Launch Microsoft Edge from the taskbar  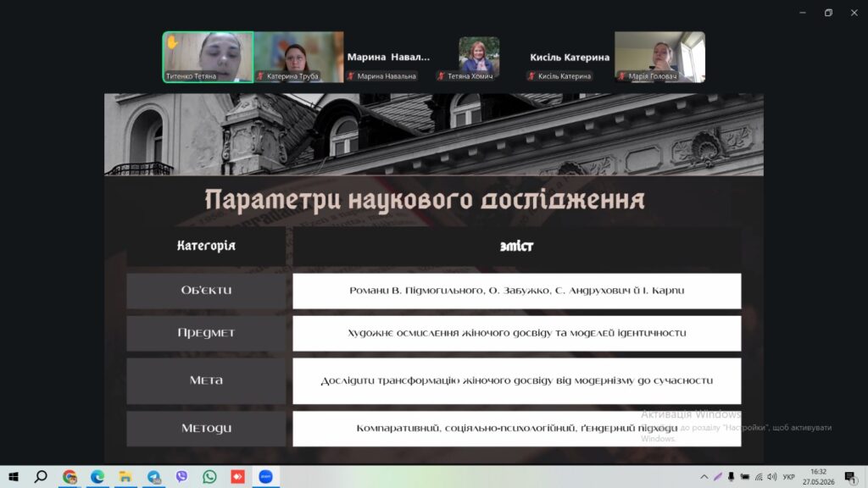tap(97, 476)
